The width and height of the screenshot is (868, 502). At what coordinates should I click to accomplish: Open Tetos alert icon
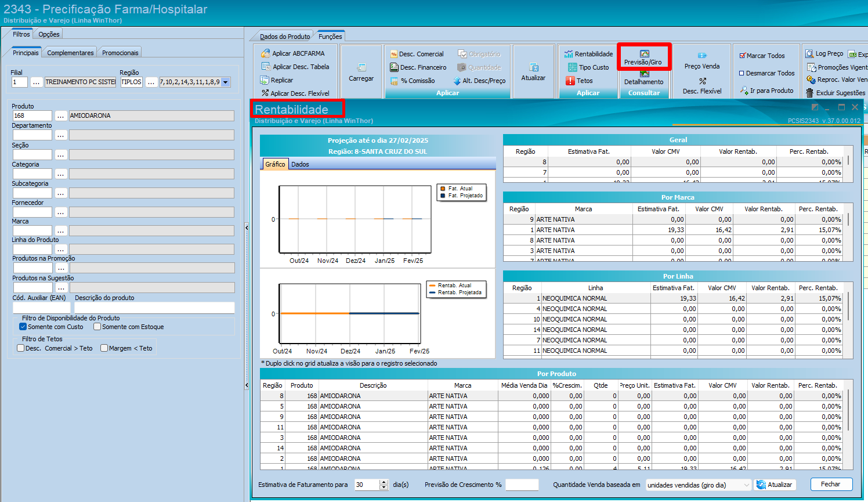570,81
